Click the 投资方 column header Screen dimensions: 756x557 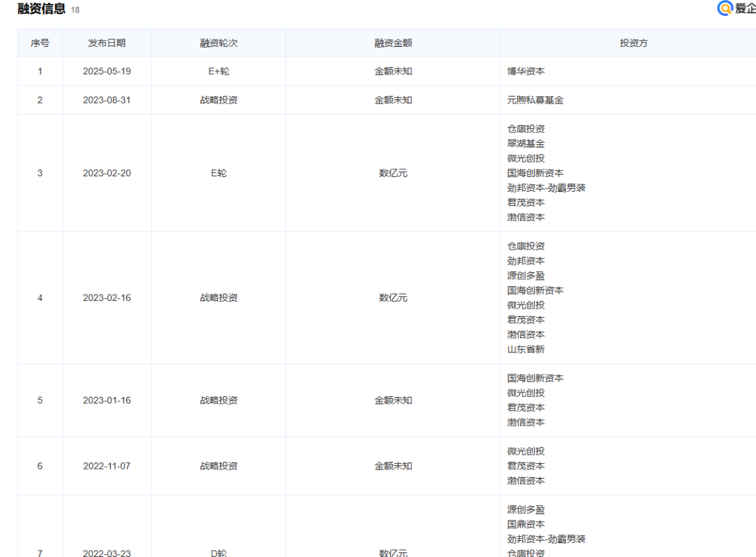click(x=633, y=43)
